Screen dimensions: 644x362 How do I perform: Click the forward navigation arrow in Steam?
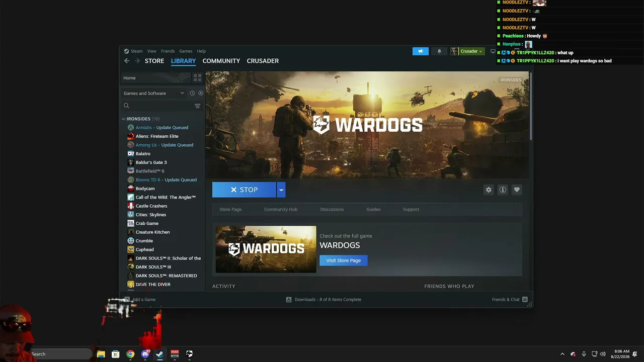[x=137, y=61]
